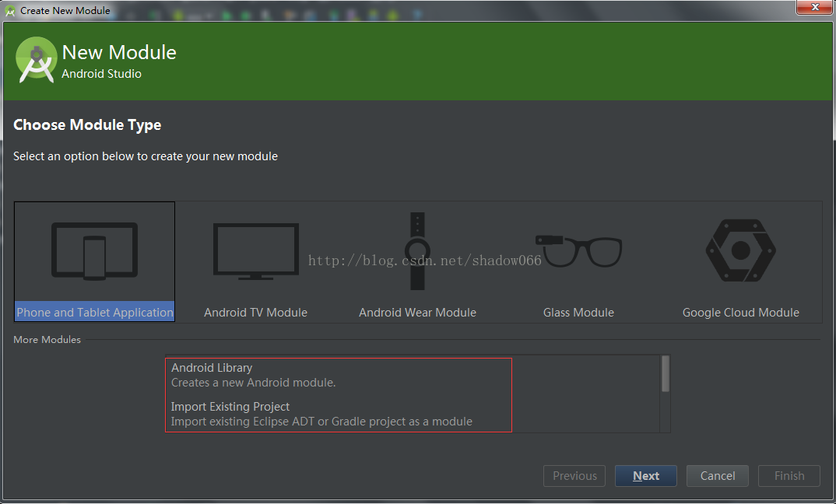Choose the Glass Module label
Screen dimensions: 836x504
(578, 312)
